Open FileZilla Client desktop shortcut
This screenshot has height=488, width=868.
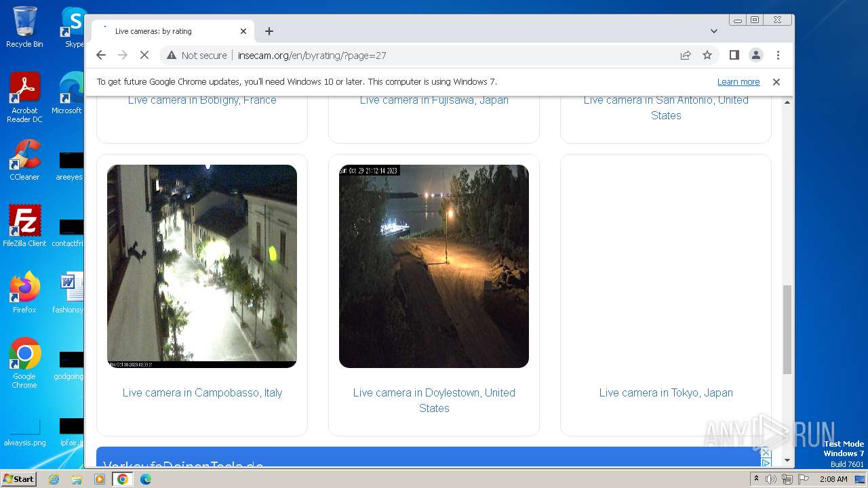tap(24, 226)
